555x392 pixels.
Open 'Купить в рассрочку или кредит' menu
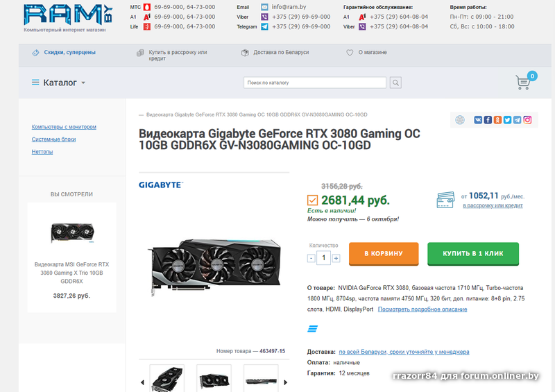click(x=178, y=56)
